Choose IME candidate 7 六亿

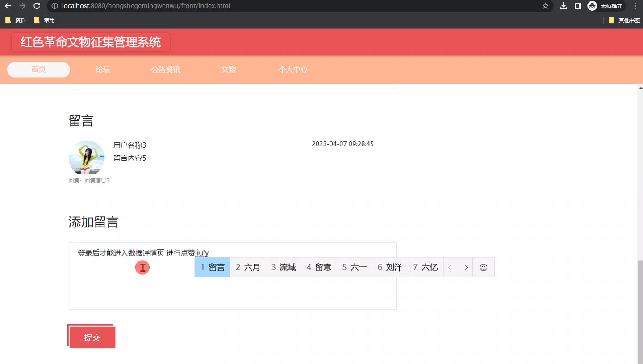coord(426,268)
